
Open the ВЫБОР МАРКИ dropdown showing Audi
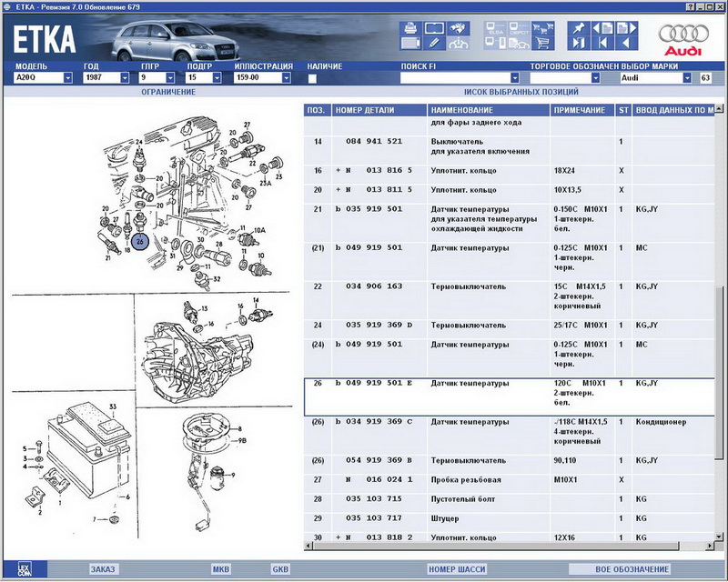click(687, 78)
